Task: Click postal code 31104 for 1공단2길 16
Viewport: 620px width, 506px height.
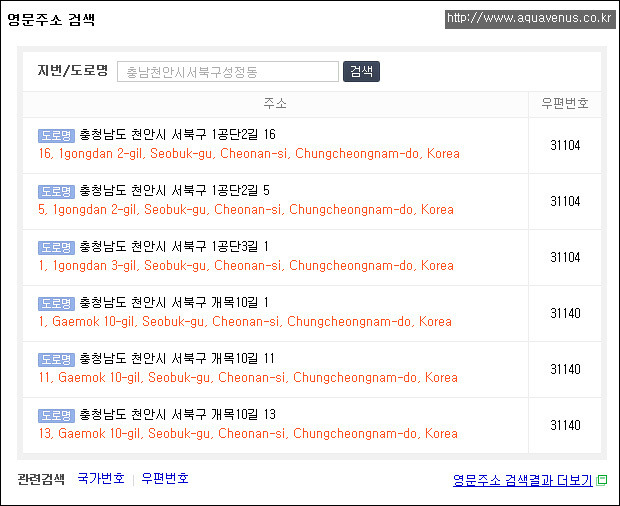Action: (x=565, y=145)
